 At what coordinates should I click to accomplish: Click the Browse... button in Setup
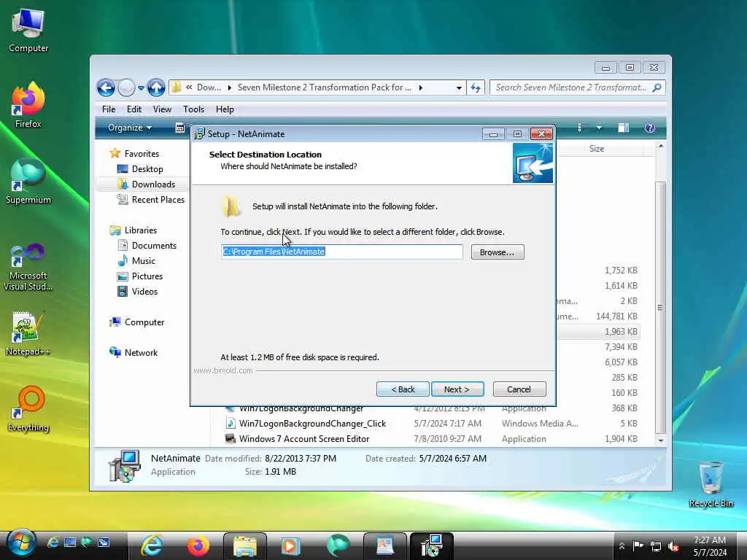[x=498, y=252]
